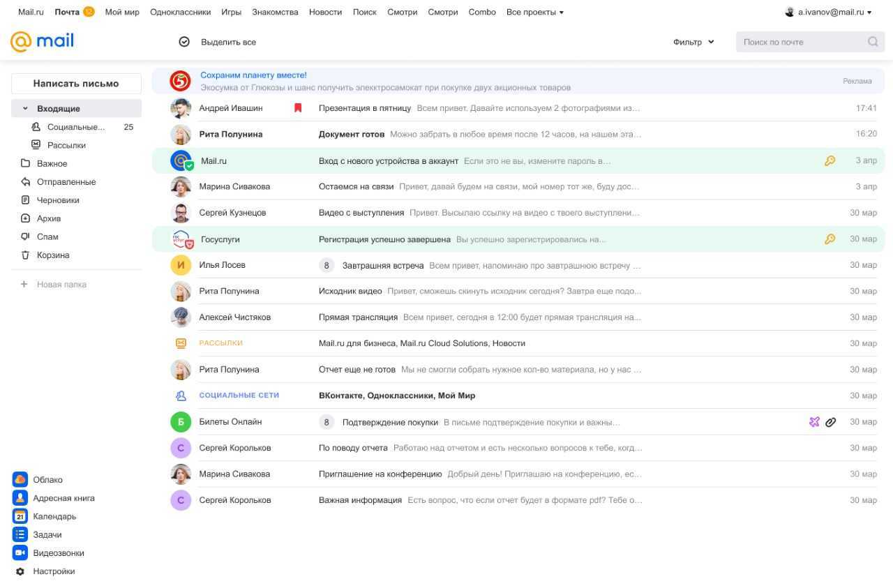Open email Документ готов from Рита Полунина

[x=519, y=134]
